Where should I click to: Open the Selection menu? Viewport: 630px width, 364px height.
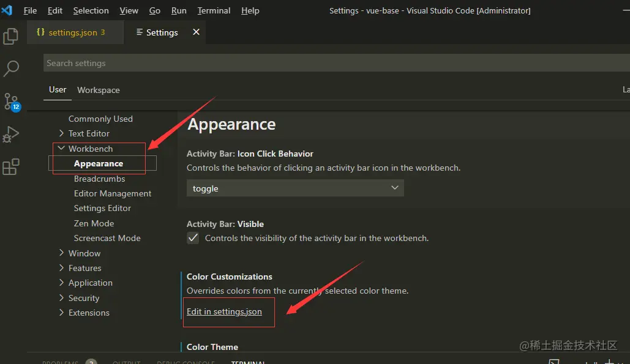pyautogui.click(x=91, y=10)
